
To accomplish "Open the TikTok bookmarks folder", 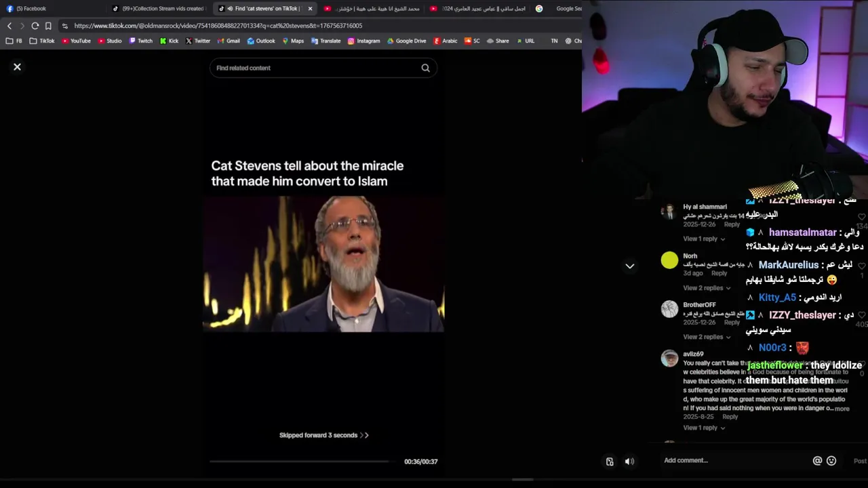I will click(42, 41).
